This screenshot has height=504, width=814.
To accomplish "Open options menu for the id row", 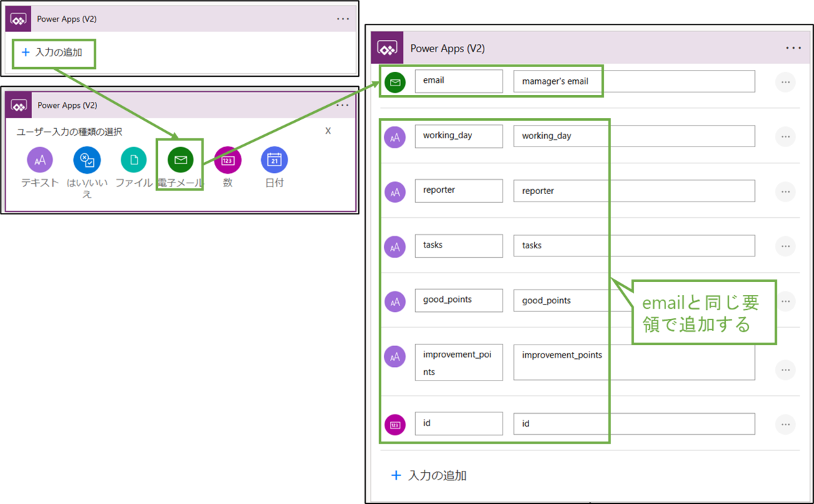I will pyautogui.click(x=785, y=424).
